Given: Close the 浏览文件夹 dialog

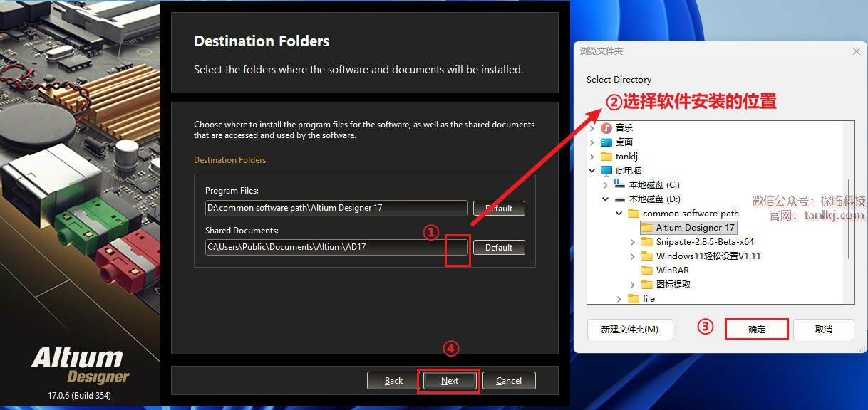Looking at the screenshot, I should 857,51.
